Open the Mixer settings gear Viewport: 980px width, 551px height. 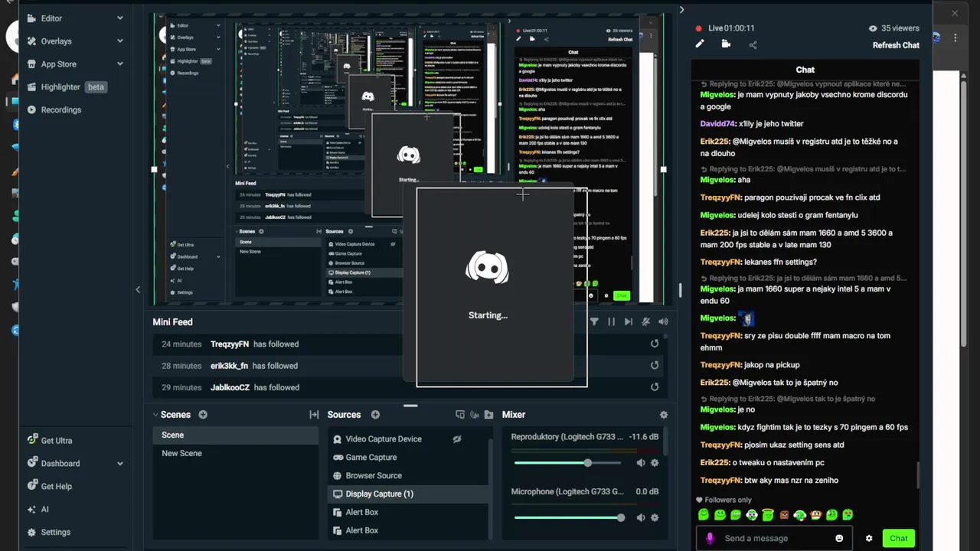pos(664,415)
